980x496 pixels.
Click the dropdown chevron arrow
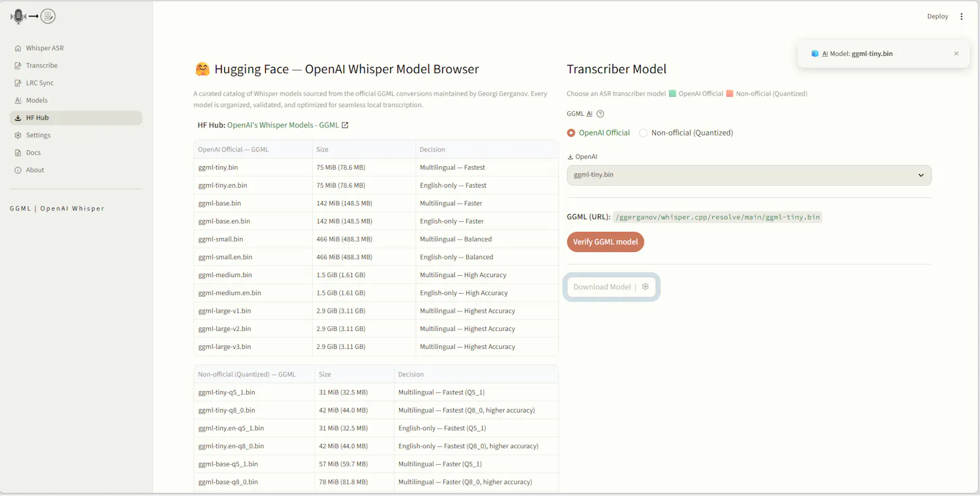click(921, 175)
